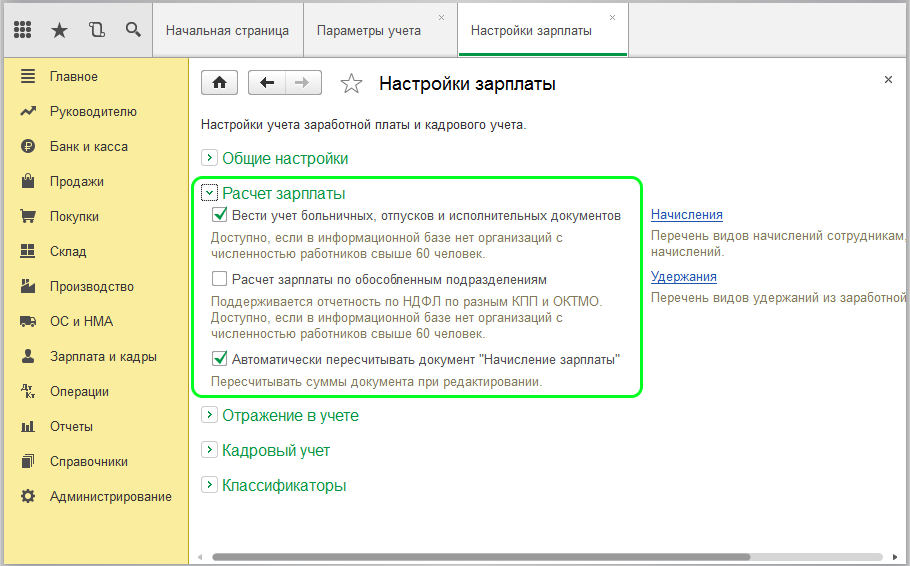The height and width of the screenshot is (566, 910).
Task: Close the Настройки зарплаты tab
Action: coord(612,18)
